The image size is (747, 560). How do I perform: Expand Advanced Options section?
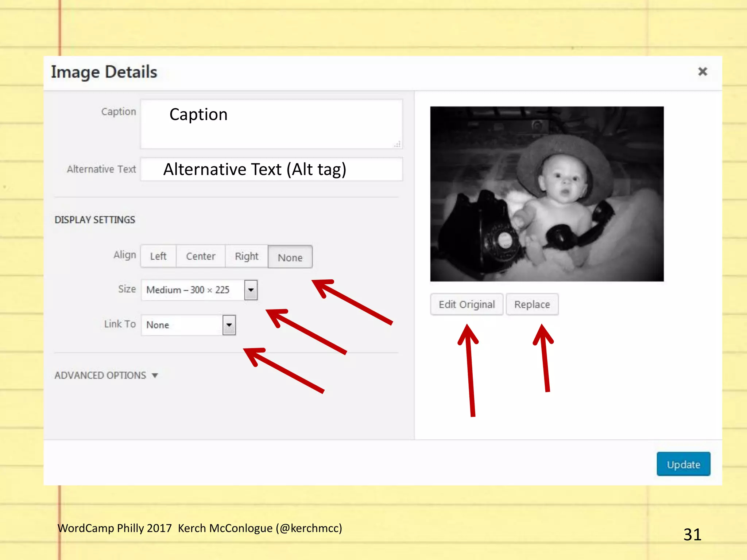click(x=100, y=375)
